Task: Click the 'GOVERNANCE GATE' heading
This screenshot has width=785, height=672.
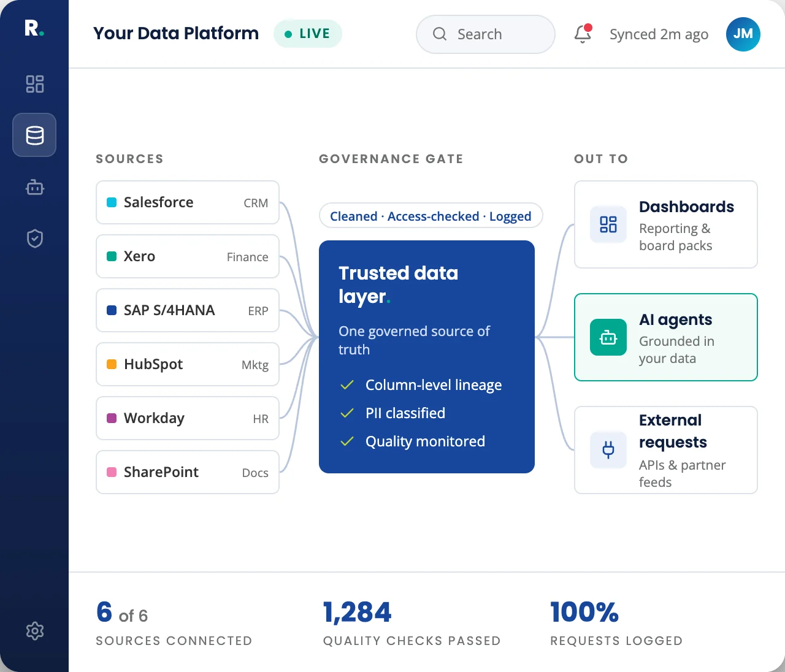Action: click(391, 159)
